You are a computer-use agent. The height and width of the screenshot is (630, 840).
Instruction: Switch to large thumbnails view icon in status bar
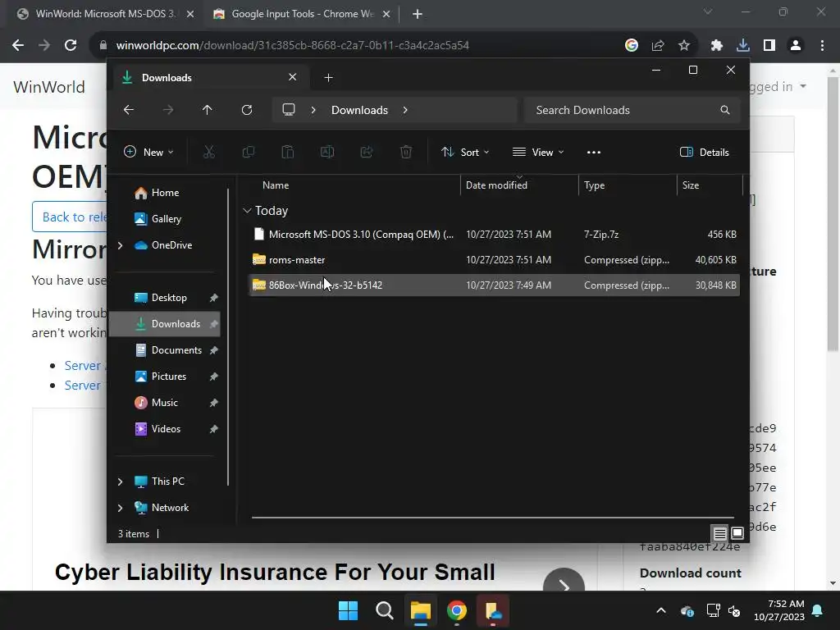point(737,533)
